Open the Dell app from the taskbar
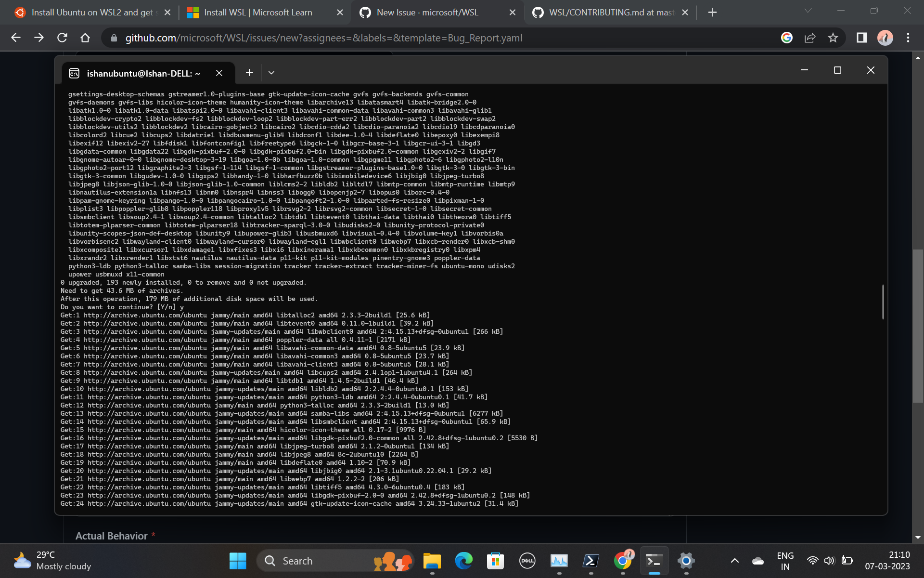 (x=527, y=561)
